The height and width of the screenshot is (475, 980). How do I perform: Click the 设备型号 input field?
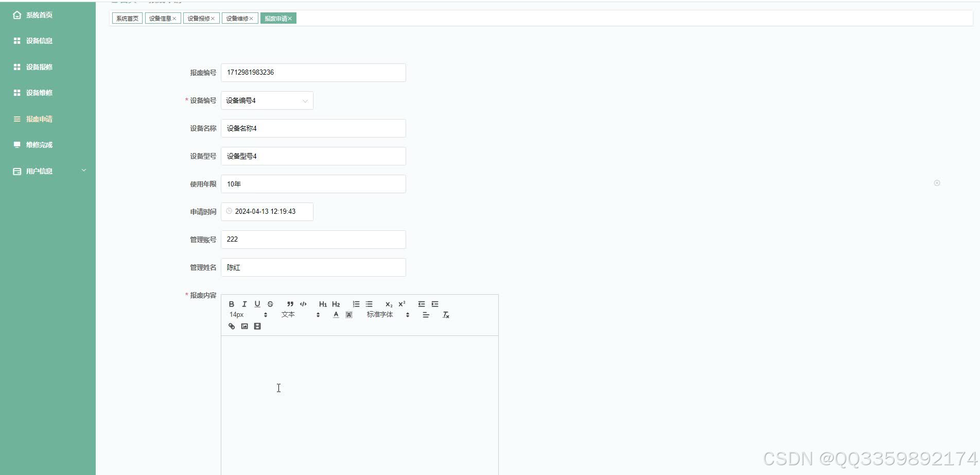click(313, 156)
